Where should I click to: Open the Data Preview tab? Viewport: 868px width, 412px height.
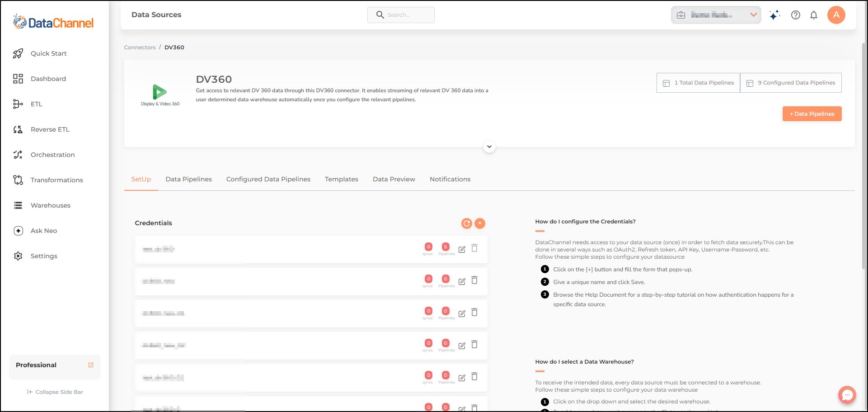[394, 179]
